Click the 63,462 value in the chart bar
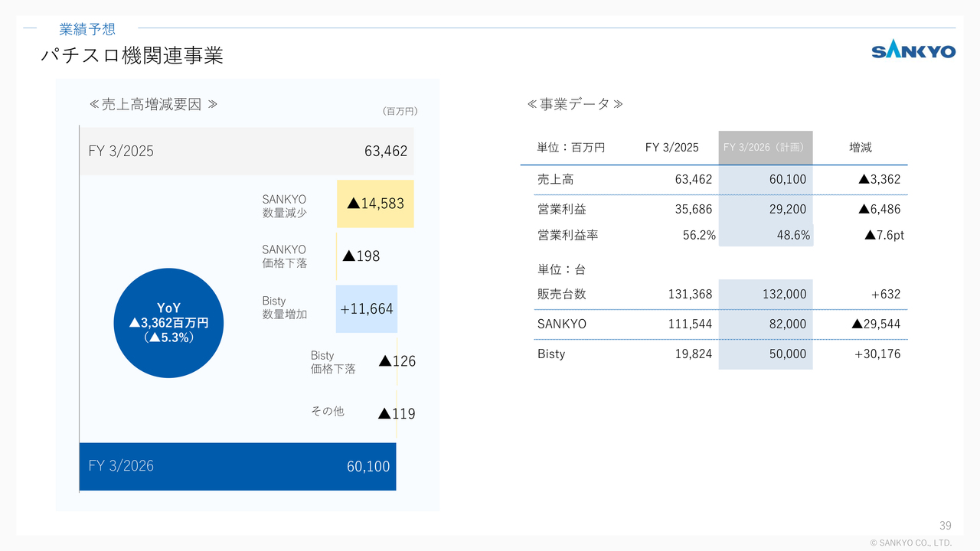This screenshot has height=551, width=980. tap(386, 152)
